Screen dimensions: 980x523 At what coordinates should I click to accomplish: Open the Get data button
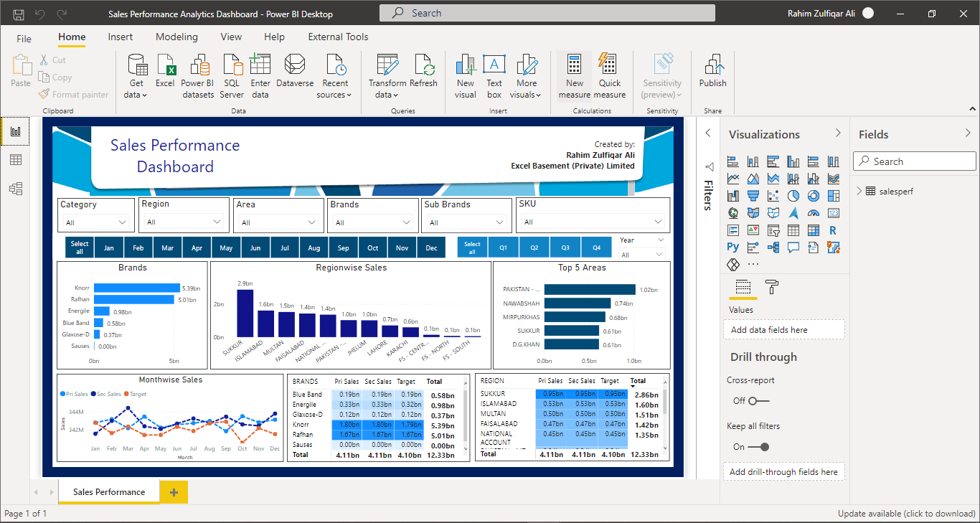click(x=136, y=76)
